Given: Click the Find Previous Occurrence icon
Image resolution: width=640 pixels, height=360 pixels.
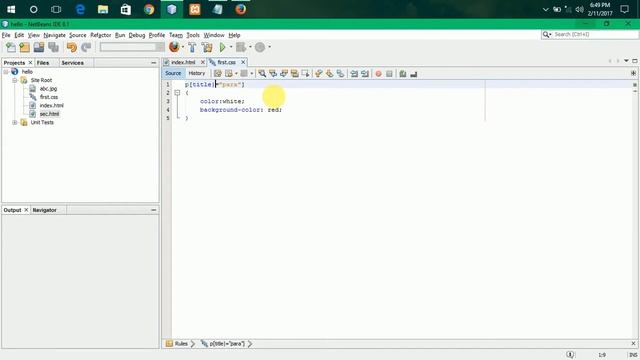Looking at the screenshot, I should (273, 73).
